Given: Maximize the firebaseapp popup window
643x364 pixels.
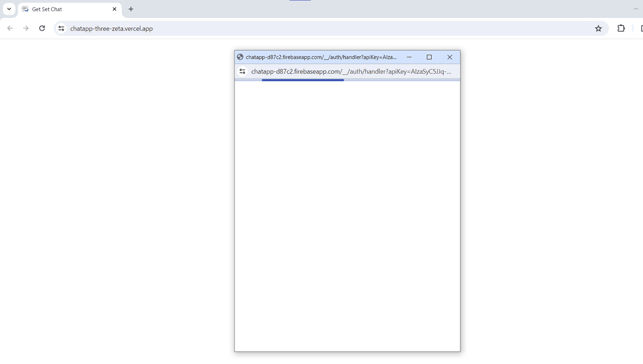Looking at the screenshot, I should click(x=429, y=57).
